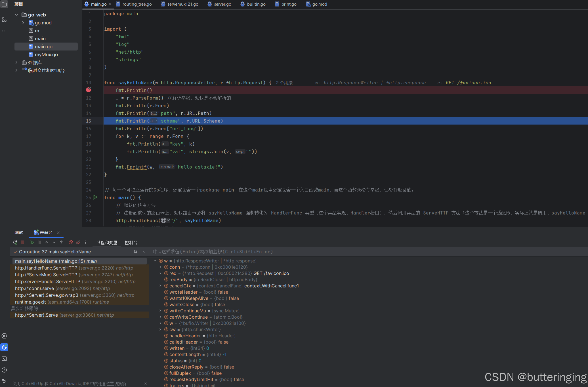Click the 2个用法 usages hint

click(x=284, y=83)
